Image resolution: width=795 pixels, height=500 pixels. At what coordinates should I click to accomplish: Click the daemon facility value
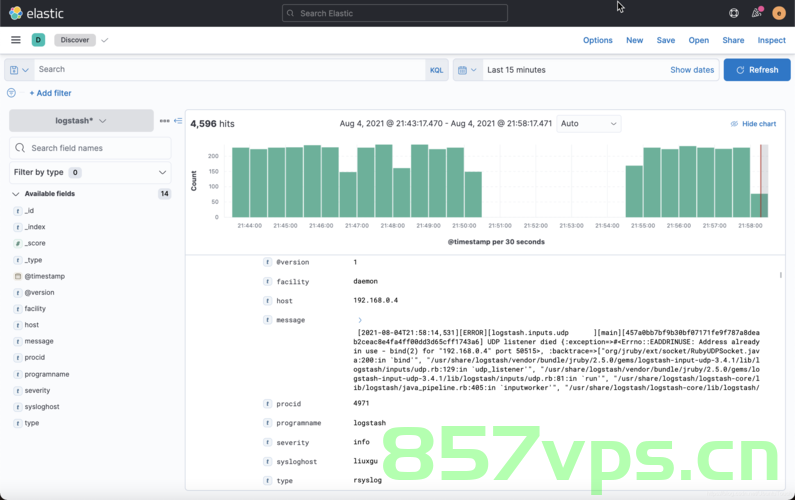[x=365, y=281]
